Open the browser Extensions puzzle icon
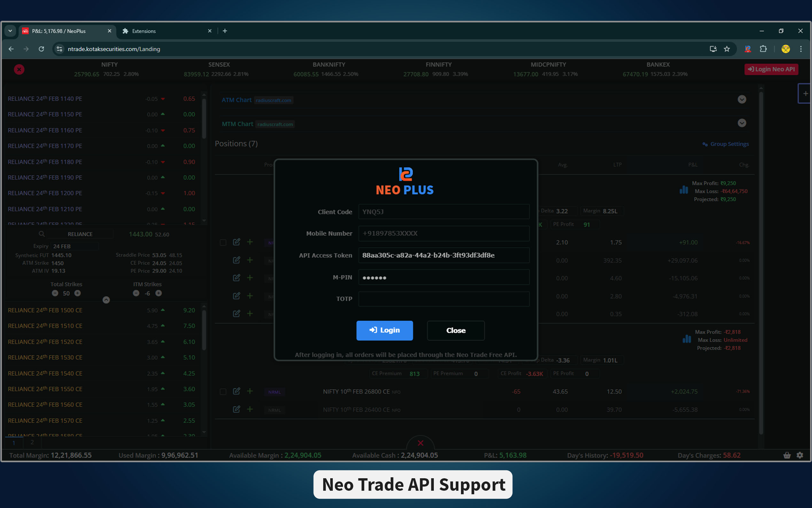The width and height of the screenshot is (812, 508). [x=763, y=49]
